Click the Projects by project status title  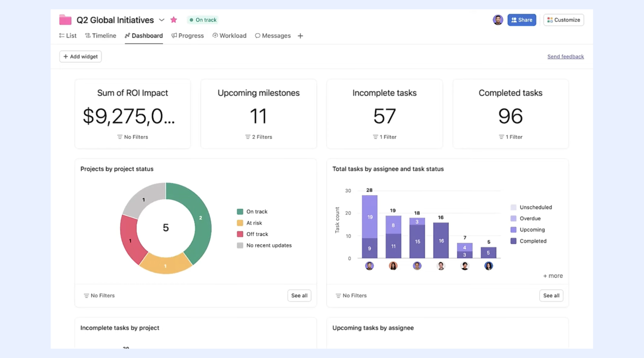pos(117,169)
